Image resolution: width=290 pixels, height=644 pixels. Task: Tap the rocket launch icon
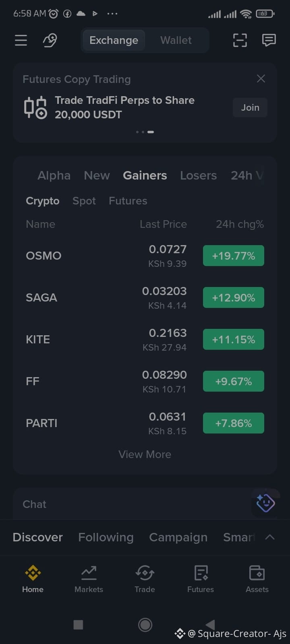point(50,40)
